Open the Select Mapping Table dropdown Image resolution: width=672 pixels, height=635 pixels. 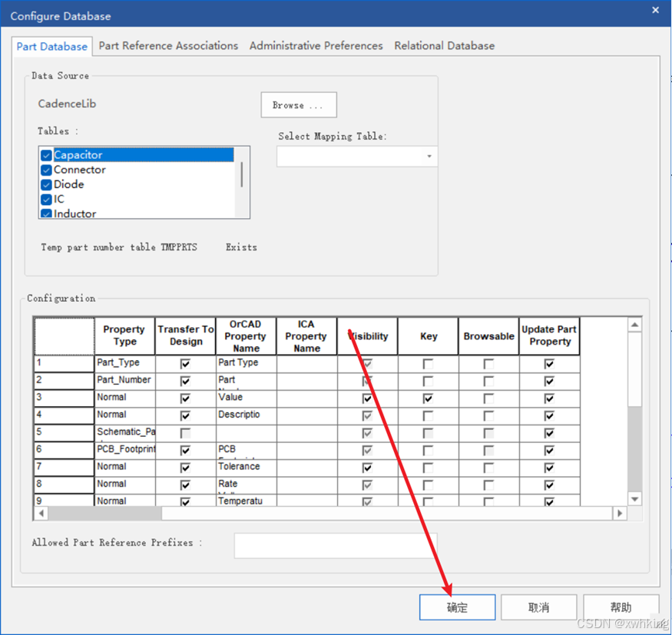(x=357, y=157)
